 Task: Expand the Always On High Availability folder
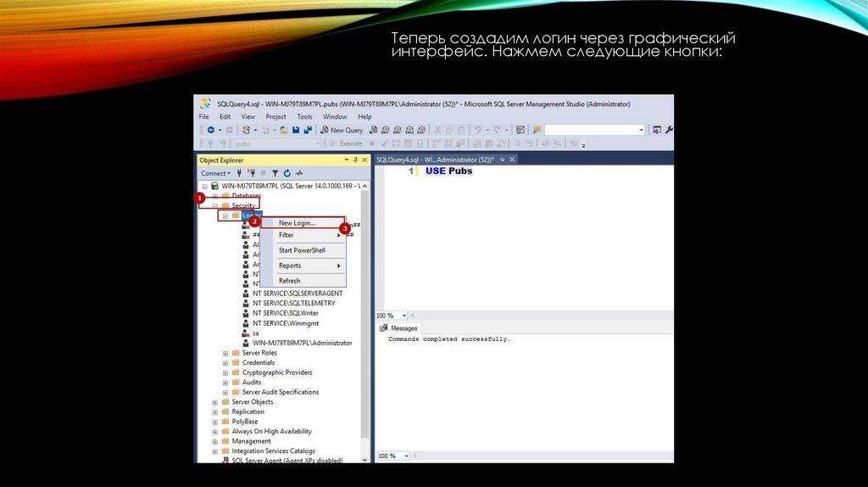[214, 432]
